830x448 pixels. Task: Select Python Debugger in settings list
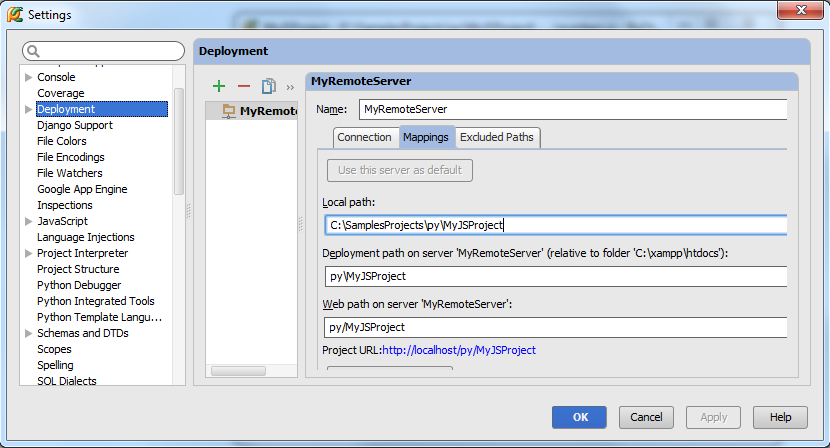79,285
